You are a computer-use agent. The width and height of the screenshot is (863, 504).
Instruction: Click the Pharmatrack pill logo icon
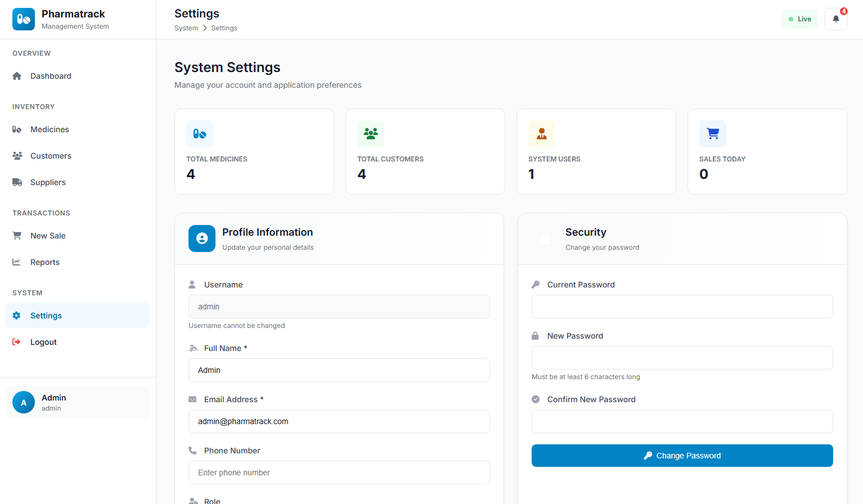coord(24,19)
